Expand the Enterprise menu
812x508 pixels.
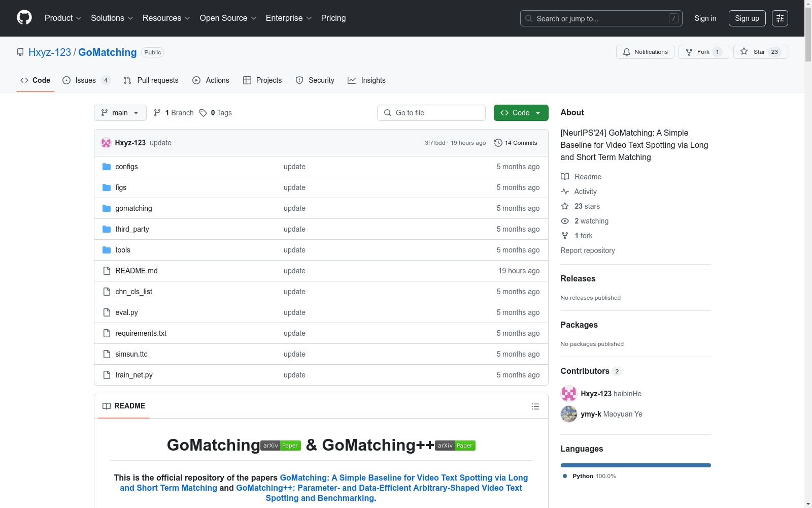point(289,18)
